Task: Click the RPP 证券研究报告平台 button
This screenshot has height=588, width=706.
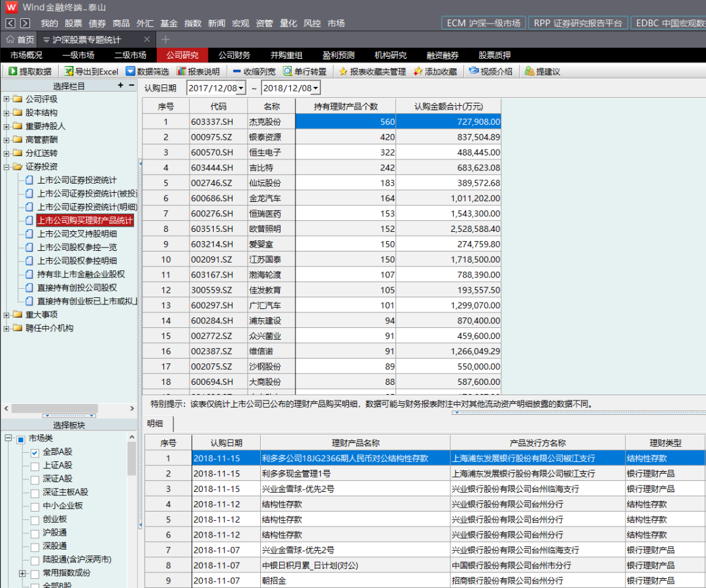Action: click(x=578, y=24)
